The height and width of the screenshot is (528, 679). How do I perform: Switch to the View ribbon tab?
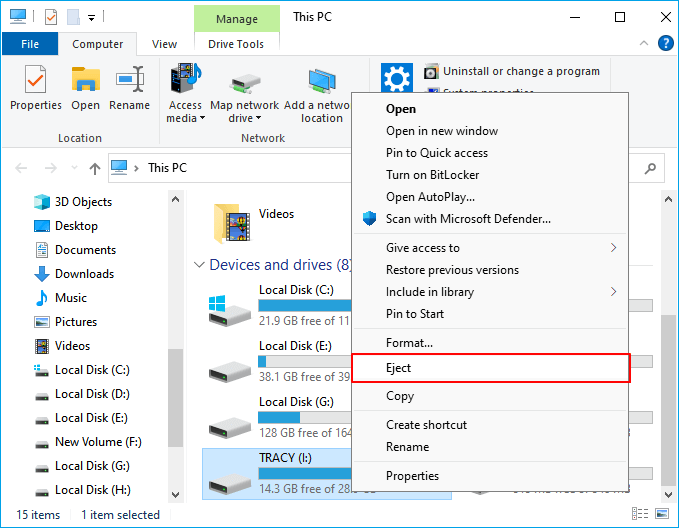click(164, 44)
